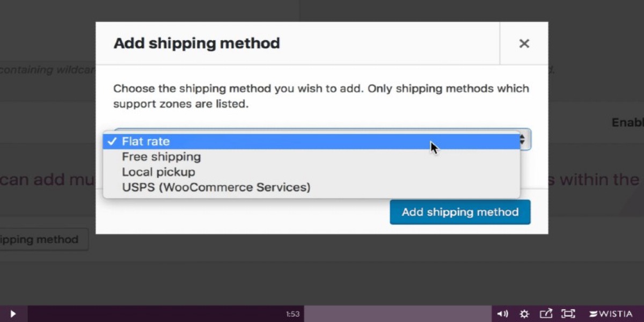Open video settings gear

[524, 314]
